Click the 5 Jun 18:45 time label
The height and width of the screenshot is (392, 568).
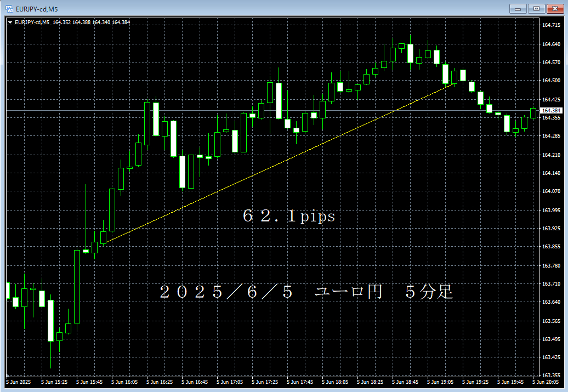pyautogui.click(x=405, y=382)
